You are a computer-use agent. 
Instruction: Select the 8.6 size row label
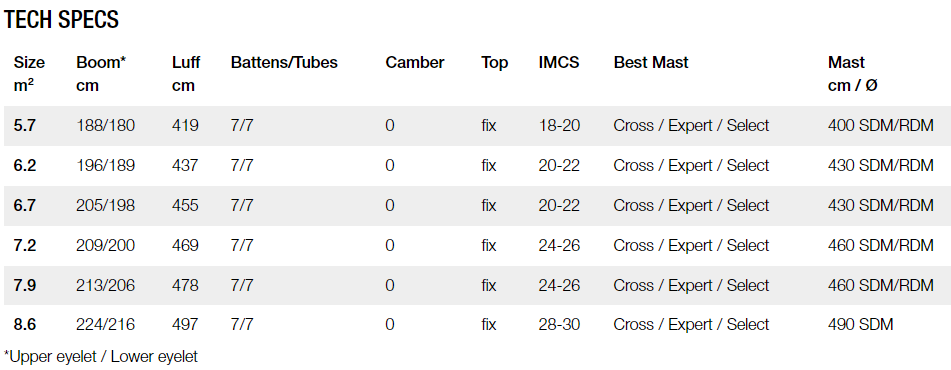24,325
